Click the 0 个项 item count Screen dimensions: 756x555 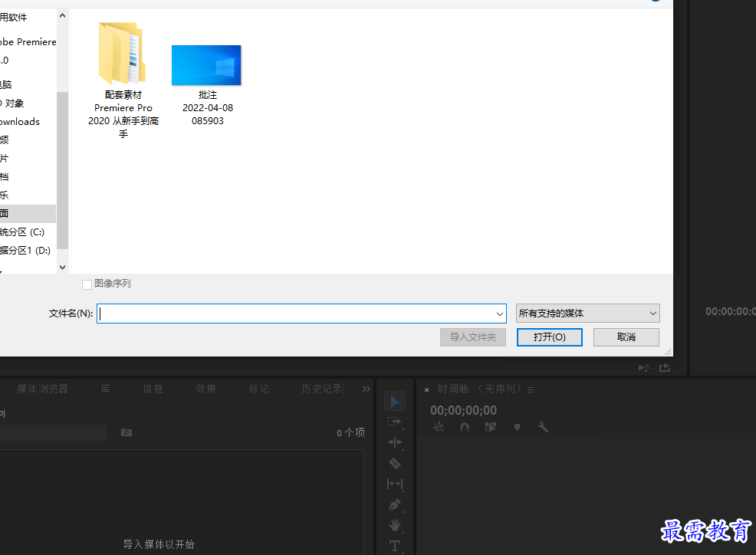pyautogui.click(x=350, y=432)
